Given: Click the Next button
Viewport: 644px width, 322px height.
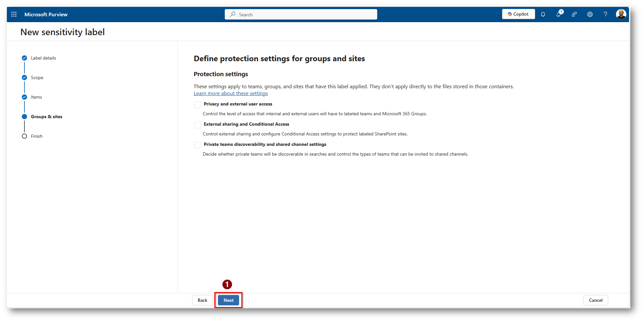Looking at the screenshot, I should point(228,300).
